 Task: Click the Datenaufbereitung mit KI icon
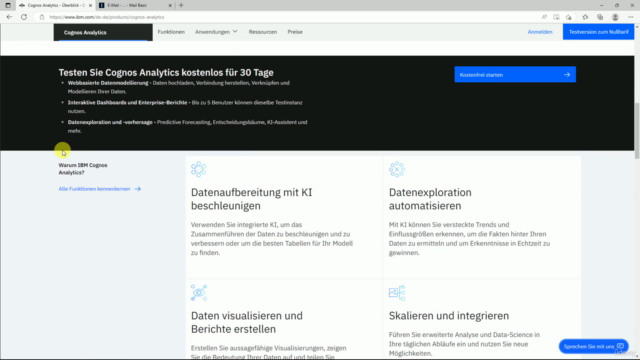[198, 169]
